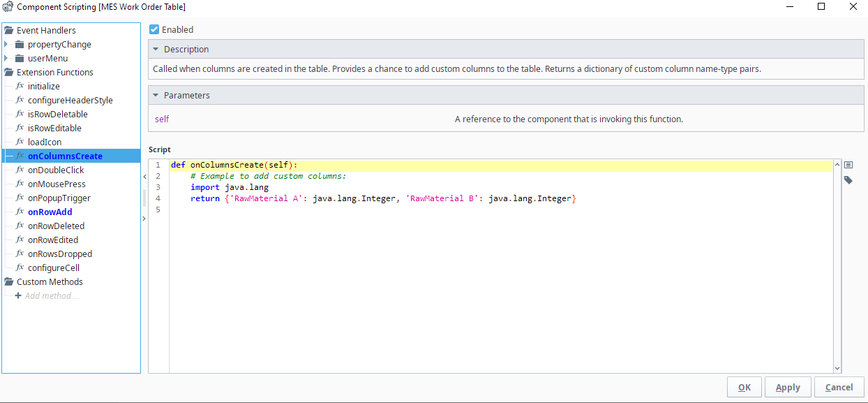The height and width of the screenshot is (403, 868).
Task: Click the plus icon for Add method
Action: click(19, 296)
